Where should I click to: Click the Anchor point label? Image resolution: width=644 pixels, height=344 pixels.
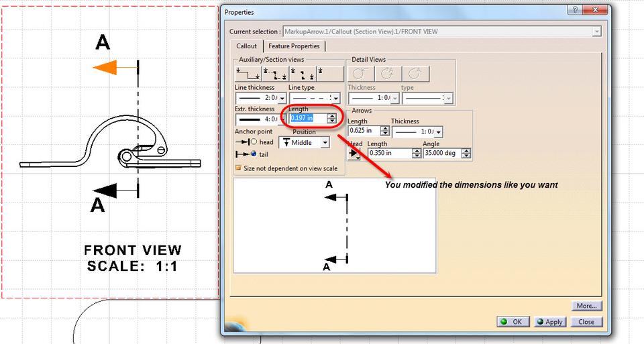[254, 131]
